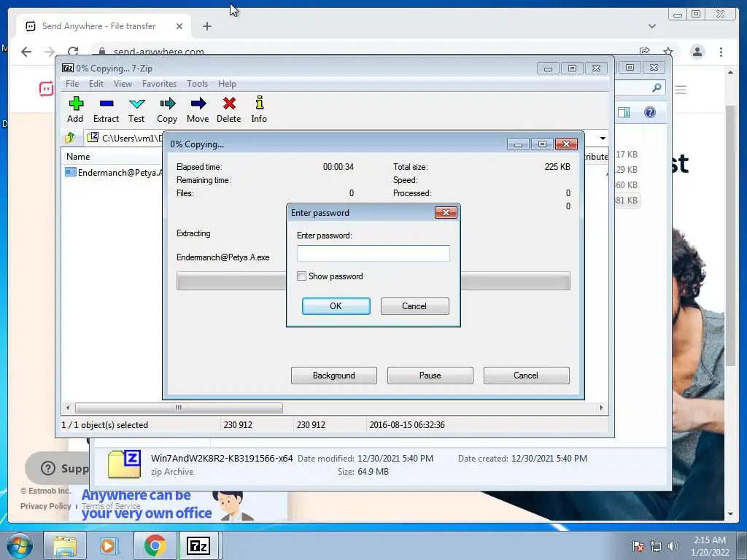
Task: Click the browser page scroll down arrow
Action: pyautogui.click(x=730, y=514)
